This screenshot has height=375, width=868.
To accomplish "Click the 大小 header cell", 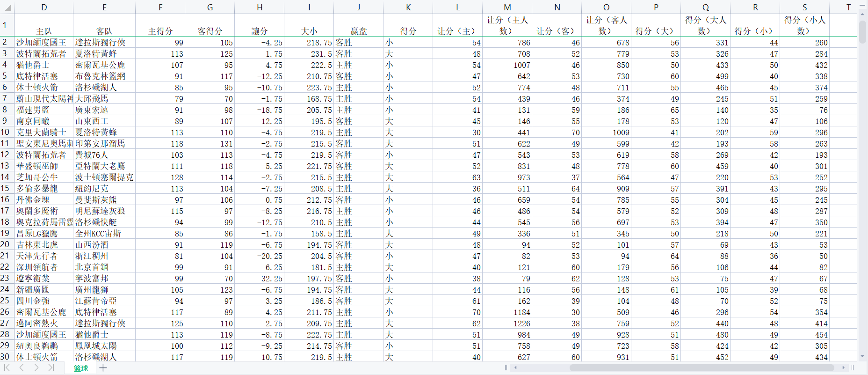I will coord(309,25).
